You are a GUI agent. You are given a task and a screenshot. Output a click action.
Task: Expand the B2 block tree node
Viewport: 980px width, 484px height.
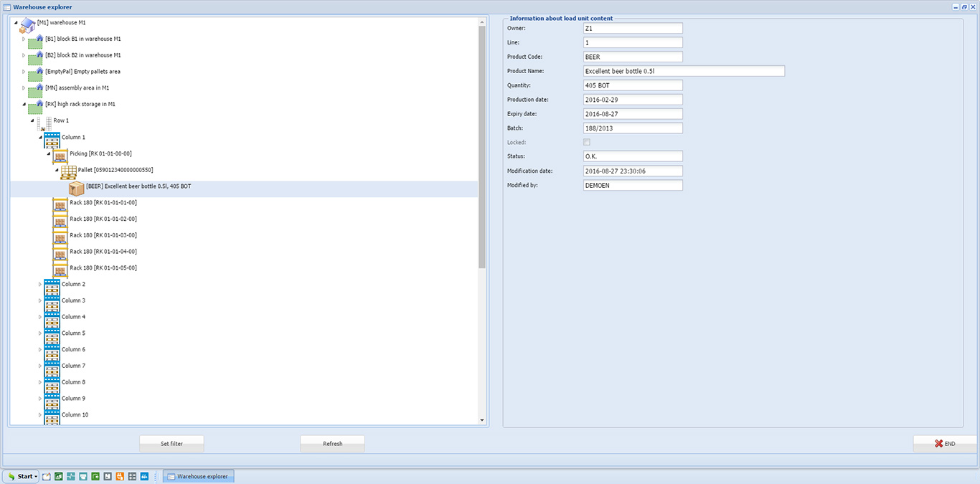[x=24, y=55]
